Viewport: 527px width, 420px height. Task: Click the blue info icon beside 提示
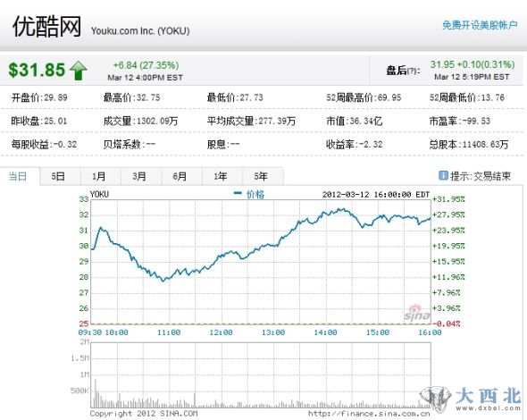click(x=443, y=175)
